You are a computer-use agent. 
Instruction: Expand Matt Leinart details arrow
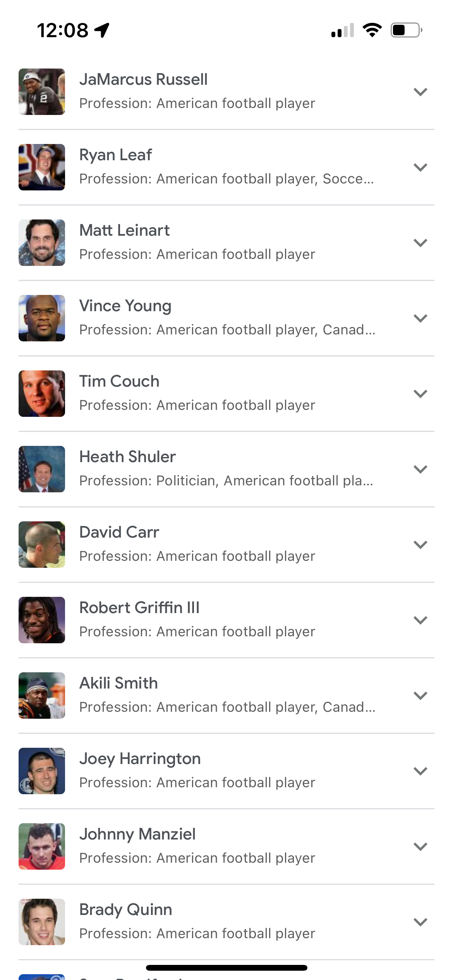pyautogui.click(x=420, y=243)
